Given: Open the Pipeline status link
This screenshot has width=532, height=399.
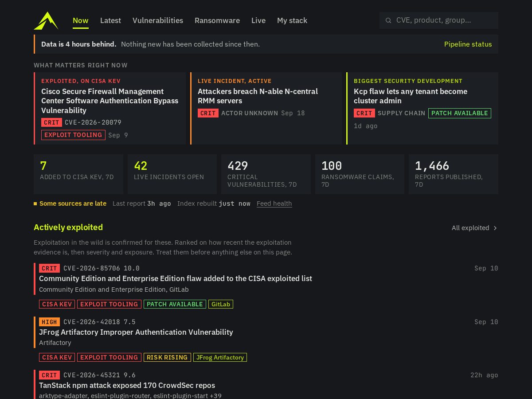Looking at the screenshot, I should [468, 44].
